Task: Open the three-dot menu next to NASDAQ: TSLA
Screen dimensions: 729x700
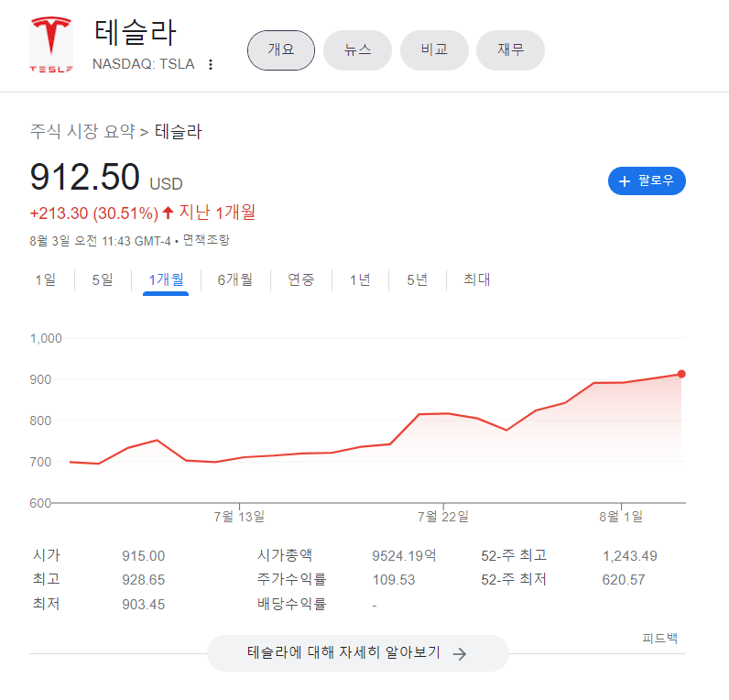Action: [x=211, y=64]
